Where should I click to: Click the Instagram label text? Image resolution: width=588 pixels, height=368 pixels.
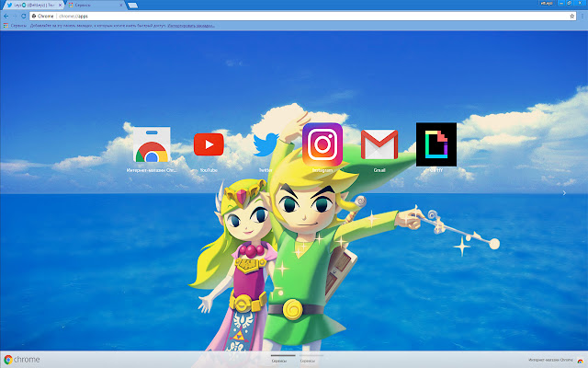click(x=322, y=170)
